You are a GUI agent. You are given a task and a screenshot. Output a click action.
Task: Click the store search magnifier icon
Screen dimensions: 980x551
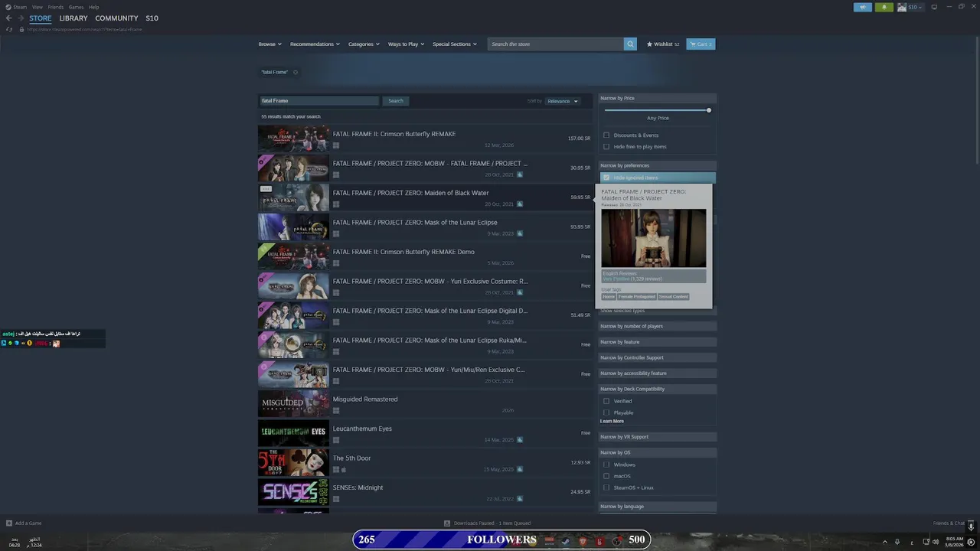tap(630, 44)
